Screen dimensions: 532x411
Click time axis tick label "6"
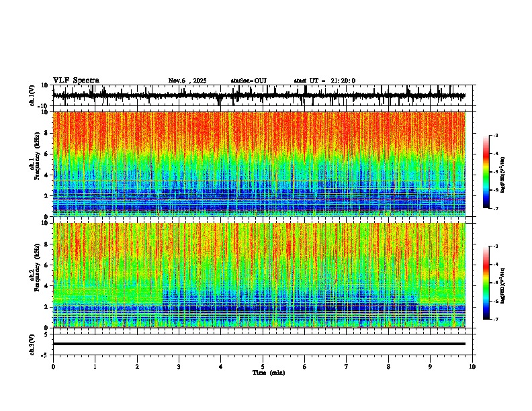[x=305, y=367]
